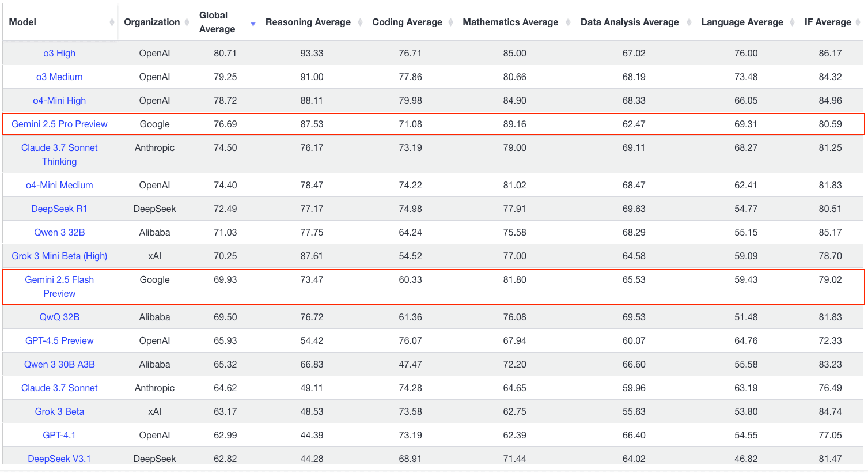Click Data Analysis Average sort arrows
868x473 pixels.
tap(689, 22)
